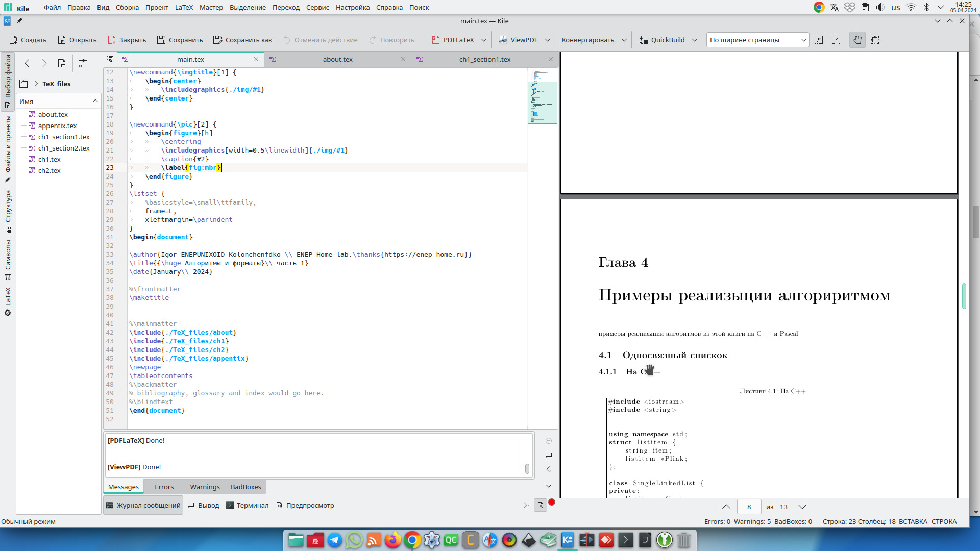Show the Warnings log tab
The width and height of the screenshot is (980, 551).
205,487
